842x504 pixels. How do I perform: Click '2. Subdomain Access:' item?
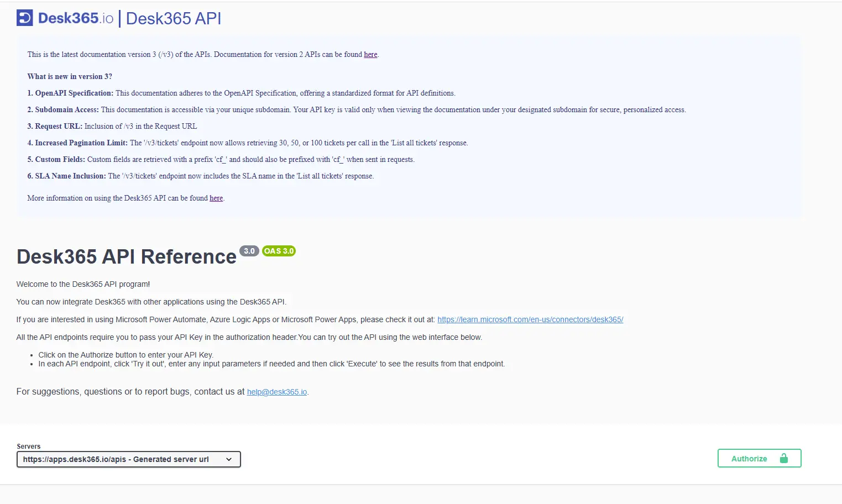click(63, 109)
